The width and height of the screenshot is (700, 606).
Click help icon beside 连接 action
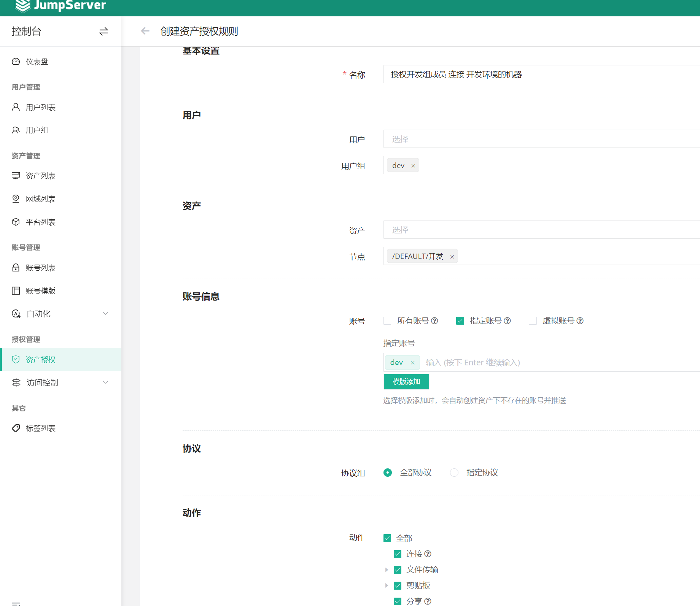(x=428, y=554)
